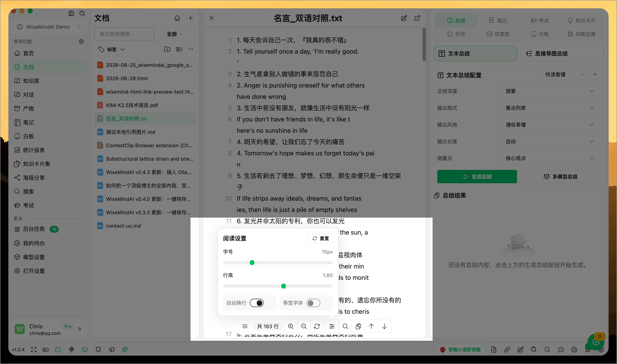
Task: Expand the 标签 dropdown
Action: [112, 49]
